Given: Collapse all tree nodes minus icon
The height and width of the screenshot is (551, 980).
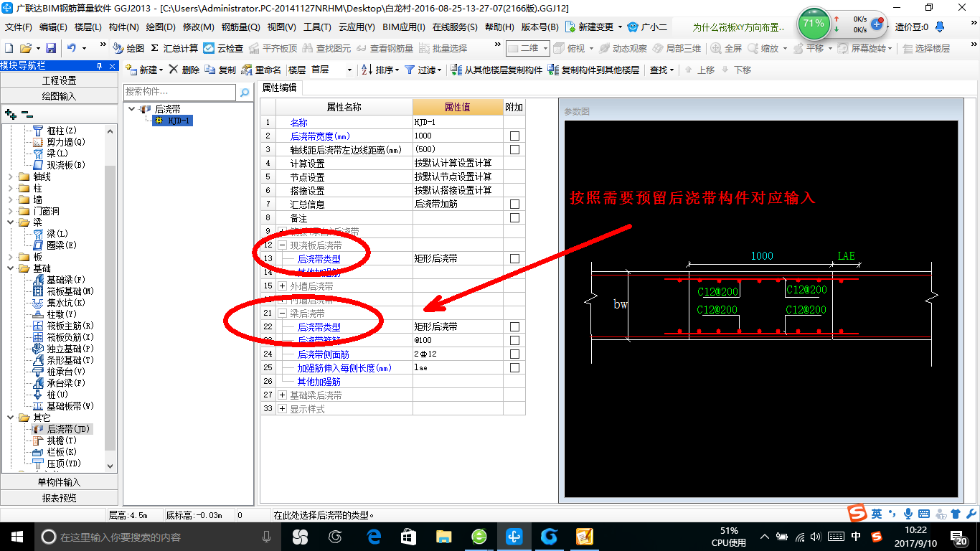Looking at the screenshot, I should point(27,113).
